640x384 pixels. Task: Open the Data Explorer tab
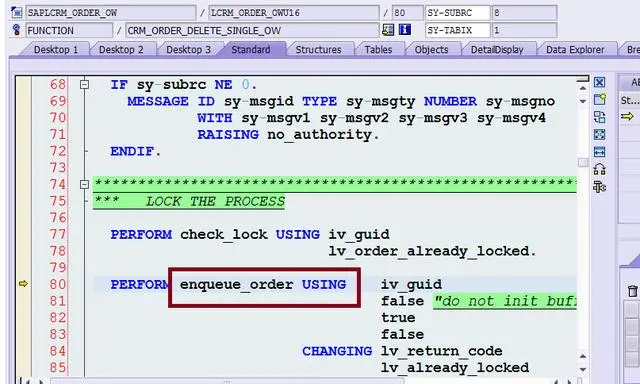pyautogui.click(x=575, y=50)
